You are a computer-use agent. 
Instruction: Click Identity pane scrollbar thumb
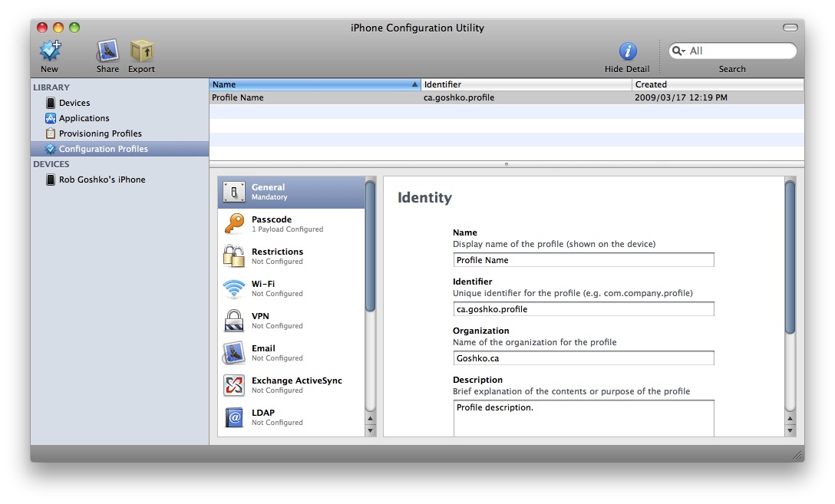(790, 258)
